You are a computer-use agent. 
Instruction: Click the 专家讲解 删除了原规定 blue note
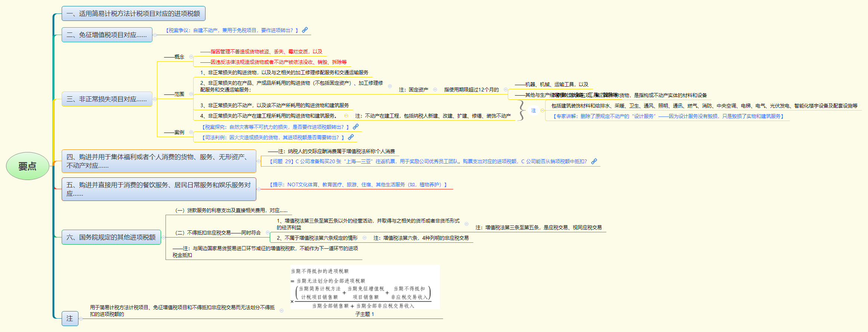point(668,116)
